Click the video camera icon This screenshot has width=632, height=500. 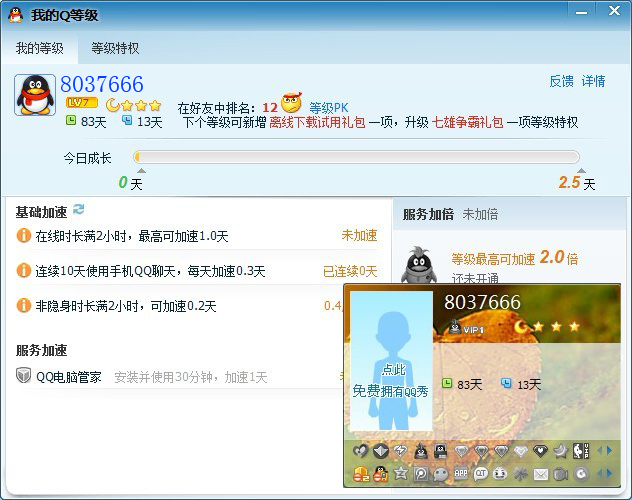click(561, 474)
